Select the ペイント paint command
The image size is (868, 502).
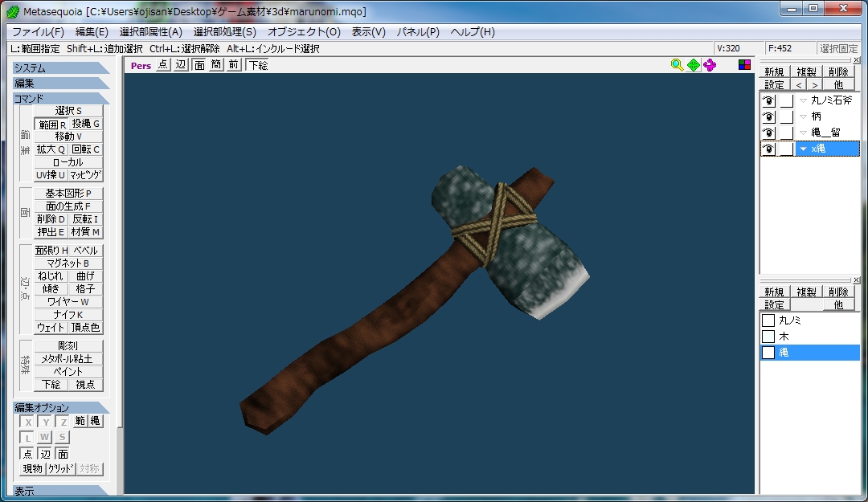point(68,371)
